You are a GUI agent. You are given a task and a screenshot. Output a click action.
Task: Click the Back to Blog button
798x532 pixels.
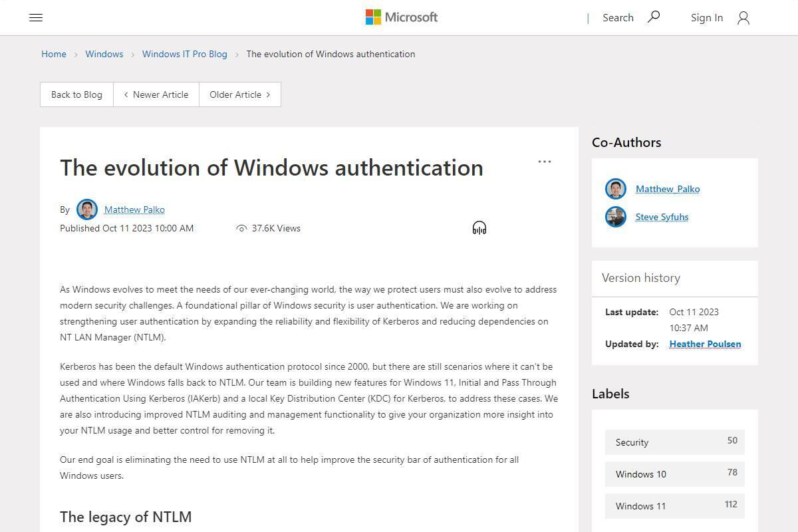[x=76, y=94]
